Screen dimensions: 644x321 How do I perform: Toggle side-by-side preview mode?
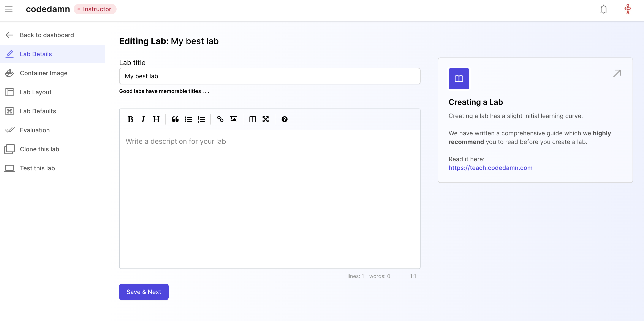coord(253,119)
